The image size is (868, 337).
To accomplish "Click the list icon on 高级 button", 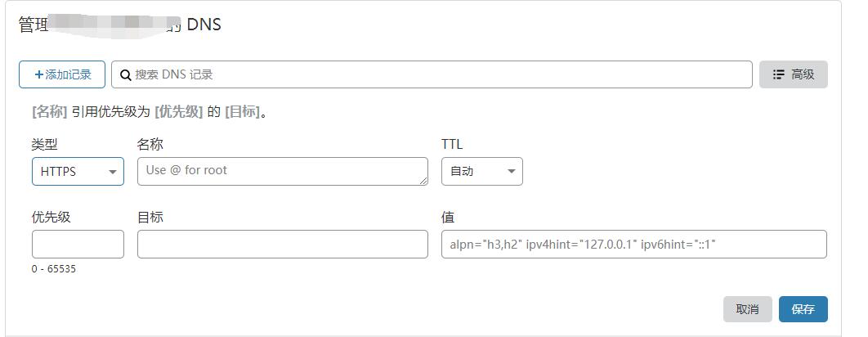I will tap(779, 74).
